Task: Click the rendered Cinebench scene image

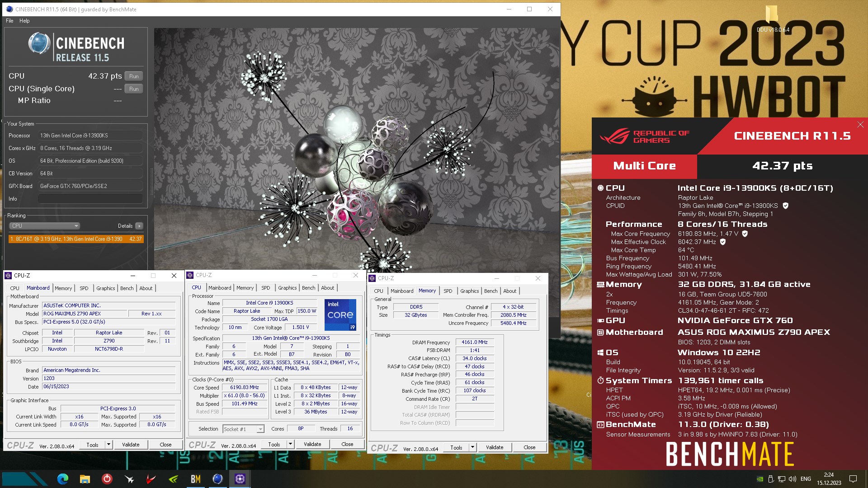Action: [x=357, y=149]
